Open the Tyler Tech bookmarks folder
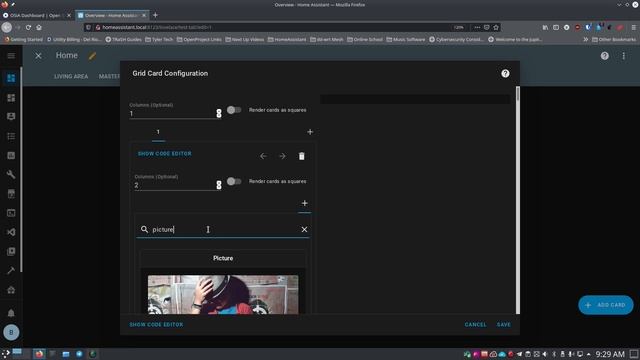 coord(159,40)
